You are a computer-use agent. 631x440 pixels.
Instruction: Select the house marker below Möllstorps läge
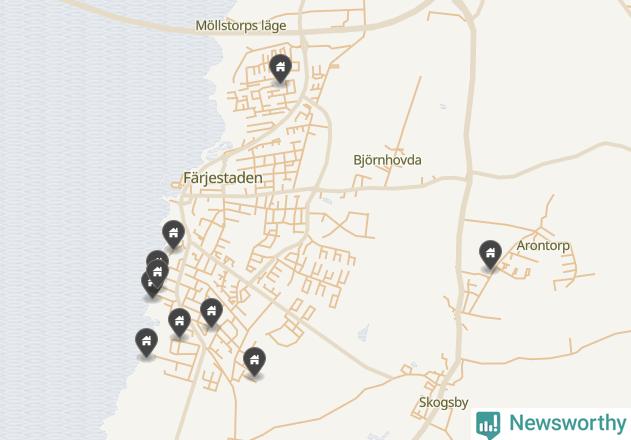point(280,69)
